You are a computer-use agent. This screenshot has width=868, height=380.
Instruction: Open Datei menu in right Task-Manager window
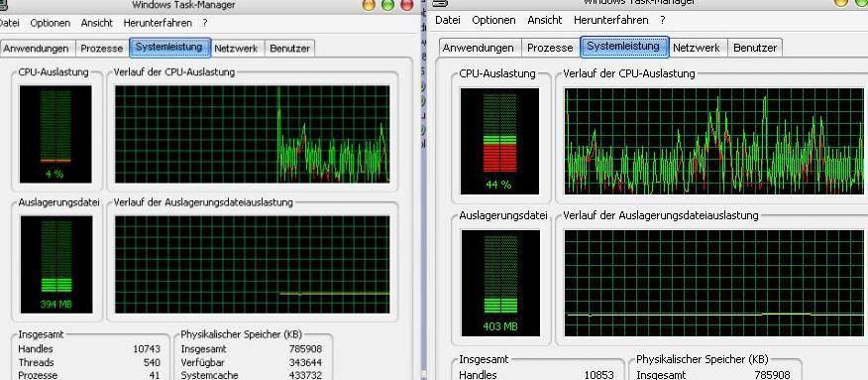click(447, 20)
